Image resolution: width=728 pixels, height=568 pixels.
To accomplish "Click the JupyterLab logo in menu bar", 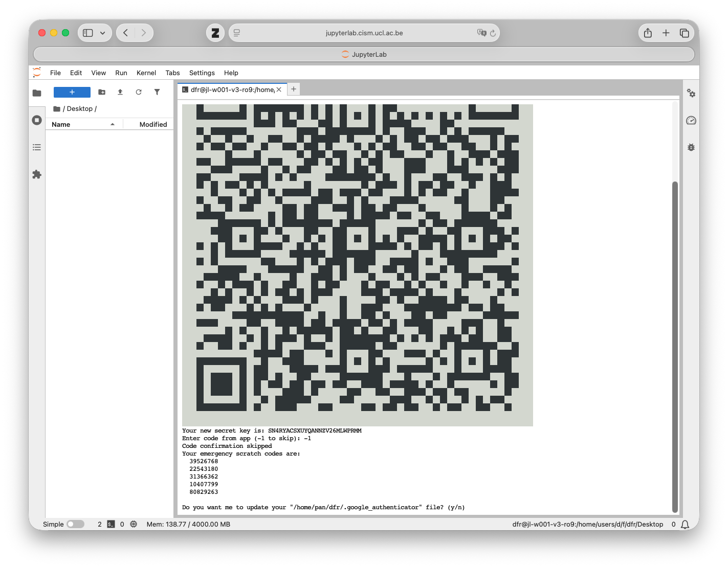I will tap(37, 73).
